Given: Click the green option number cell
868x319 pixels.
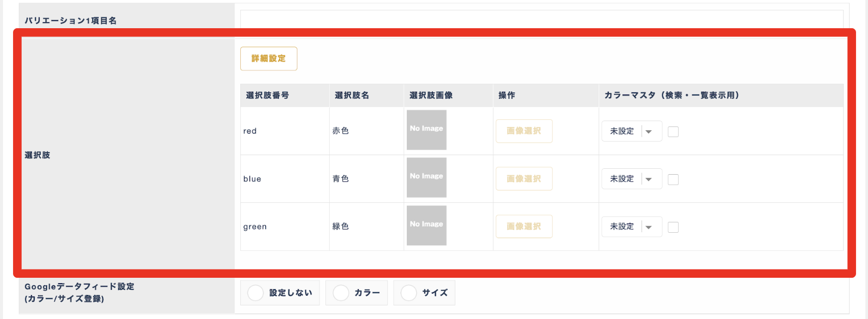Looking at the screenshot, I should [x=285, y=227].
